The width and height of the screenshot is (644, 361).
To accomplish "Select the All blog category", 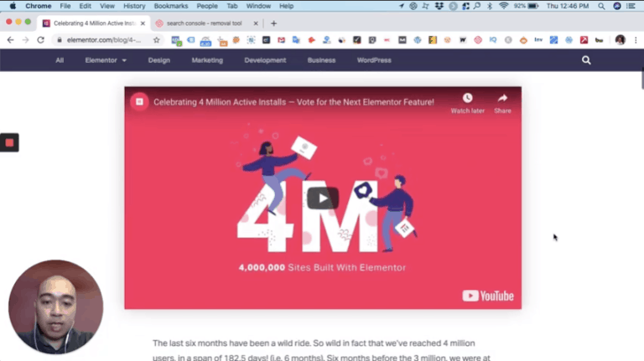I will click(60, 60).
